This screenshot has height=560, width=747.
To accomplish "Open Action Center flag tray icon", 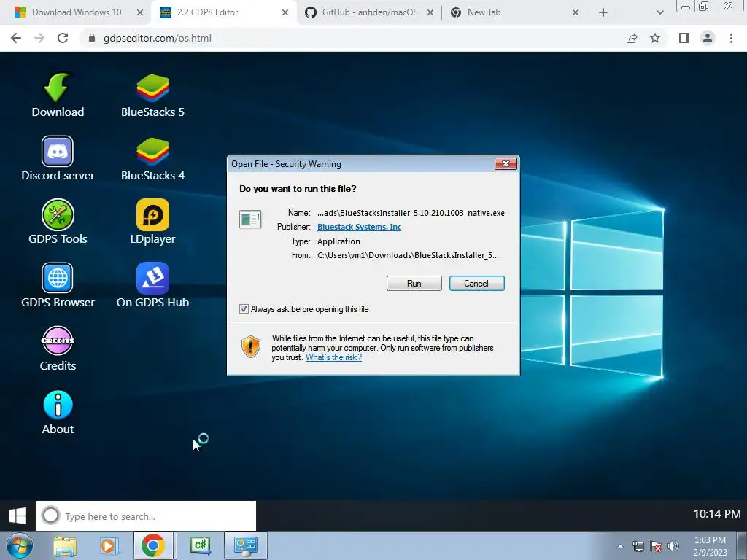I will [x=656, y=546].
